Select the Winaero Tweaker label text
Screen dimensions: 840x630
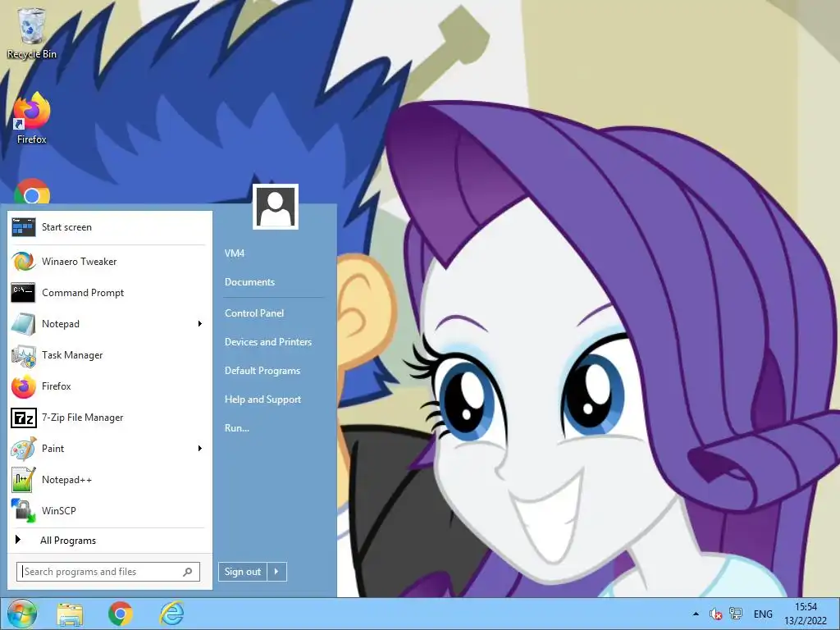click(80, 262)
